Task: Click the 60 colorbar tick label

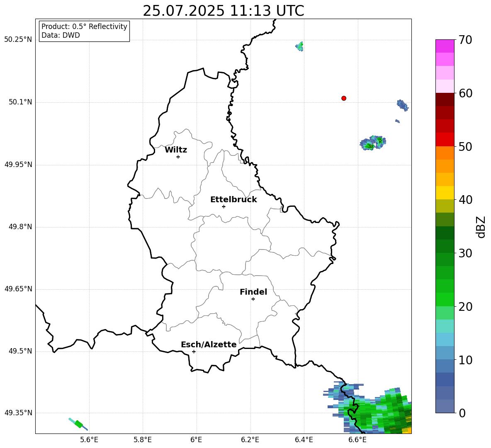Action: [465, 93]
